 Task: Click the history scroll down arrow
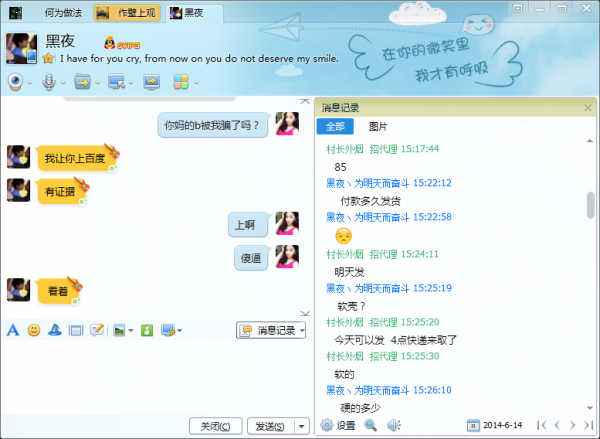(590, 408)
